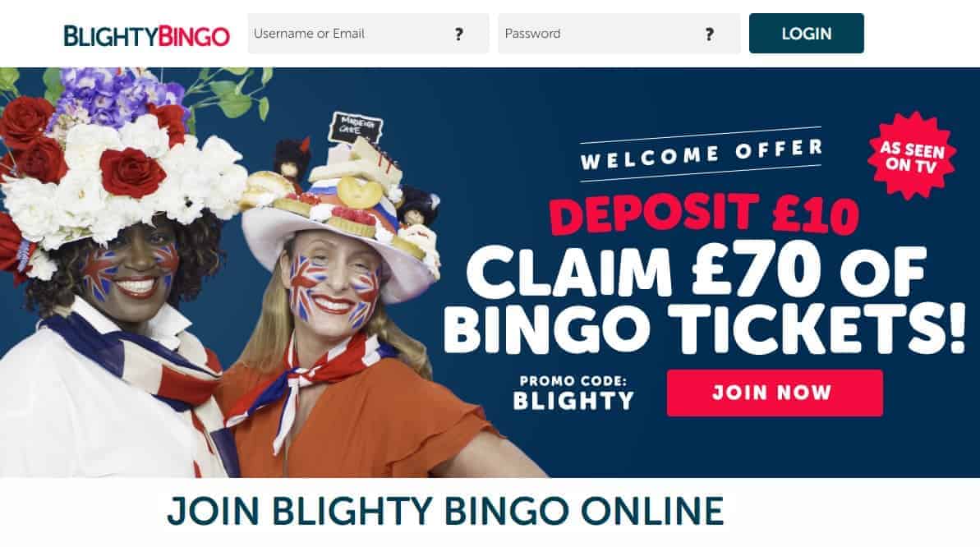Click the LOGIN button
980x547 pixels.
[x=806, y=33]
